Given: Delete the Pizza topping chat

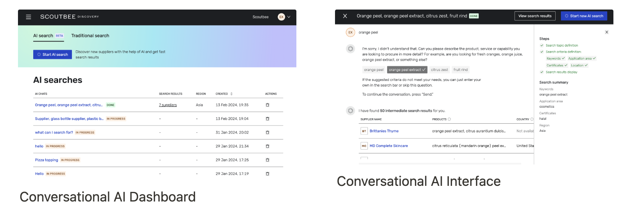Looking at the screenshot, I should tap(267, 160).
